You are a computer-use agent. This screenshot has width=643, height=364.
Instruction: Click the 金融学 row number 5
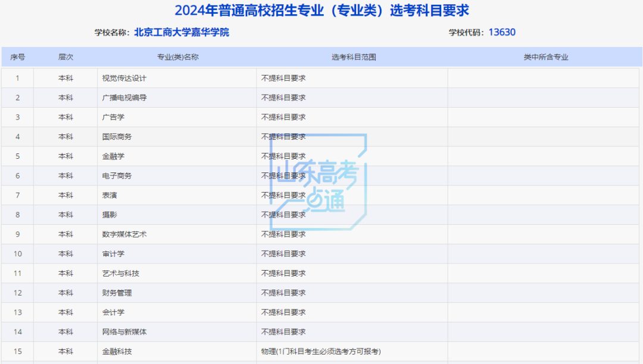(x=18, y=156)
